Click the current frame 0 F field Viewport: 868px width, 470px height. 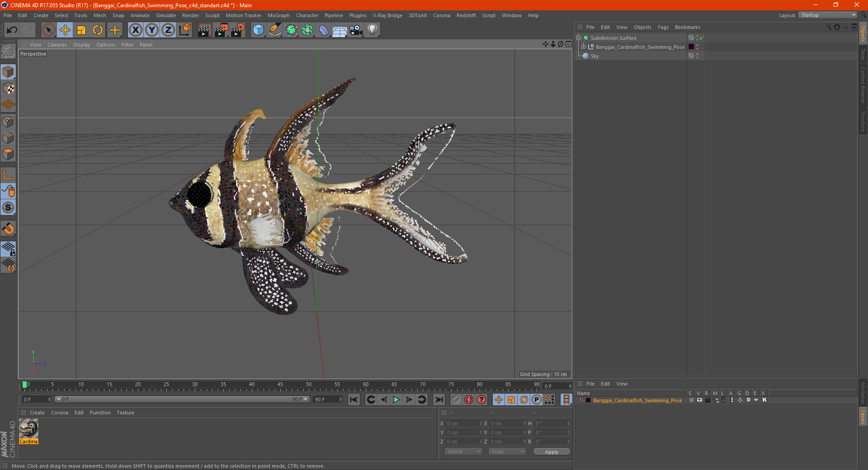click(x=37, y=399)
